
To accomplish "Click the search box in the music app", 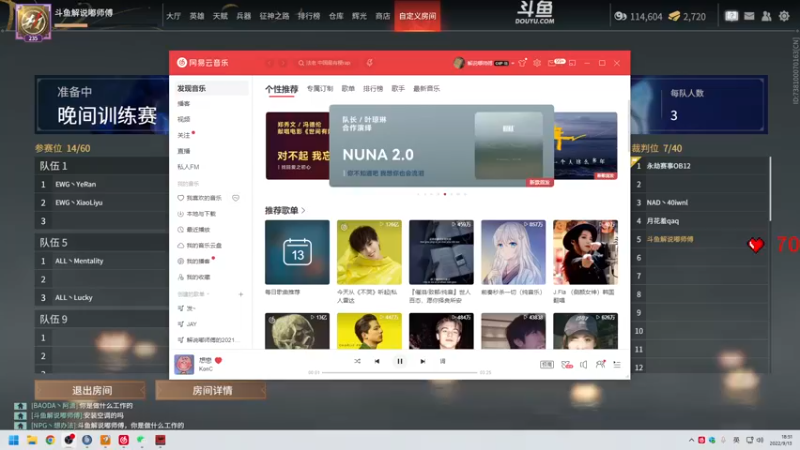I will coord(326,63).
